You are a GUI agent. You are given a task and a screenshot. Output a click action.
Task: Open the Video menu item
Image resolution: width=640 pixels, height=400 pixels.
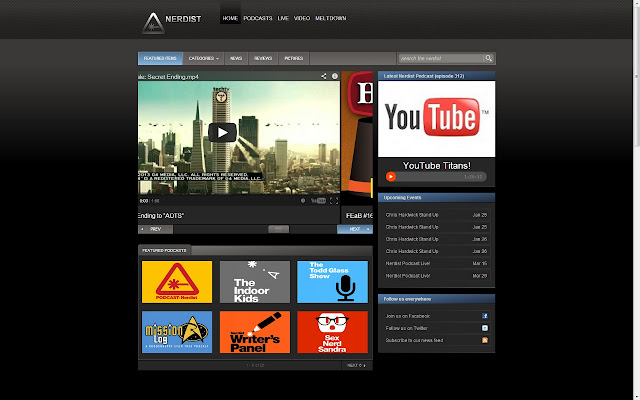click(x=302, y=18)
